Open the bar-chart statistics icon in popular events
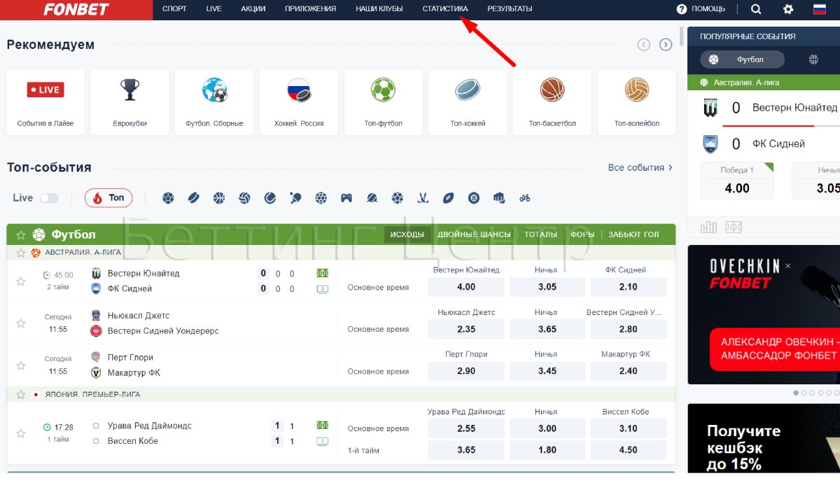 coord(708,227)
